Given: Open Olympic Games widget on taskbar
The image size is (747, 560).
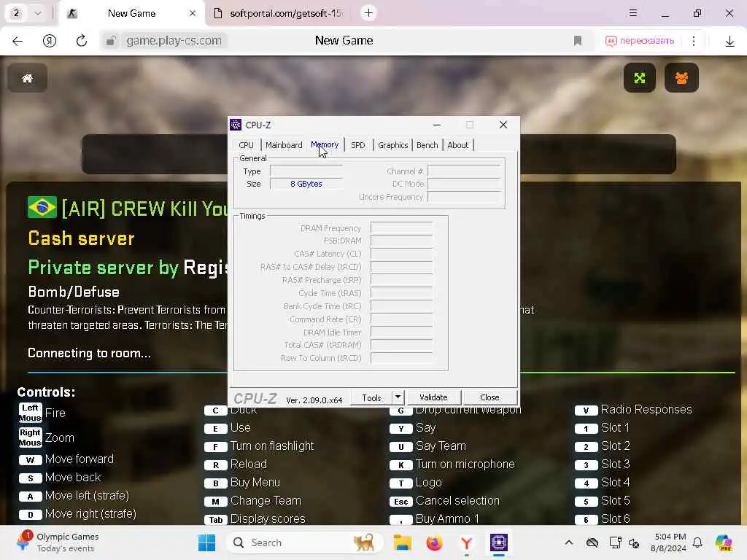Looking at the screenshot, I should coord(57,542).
